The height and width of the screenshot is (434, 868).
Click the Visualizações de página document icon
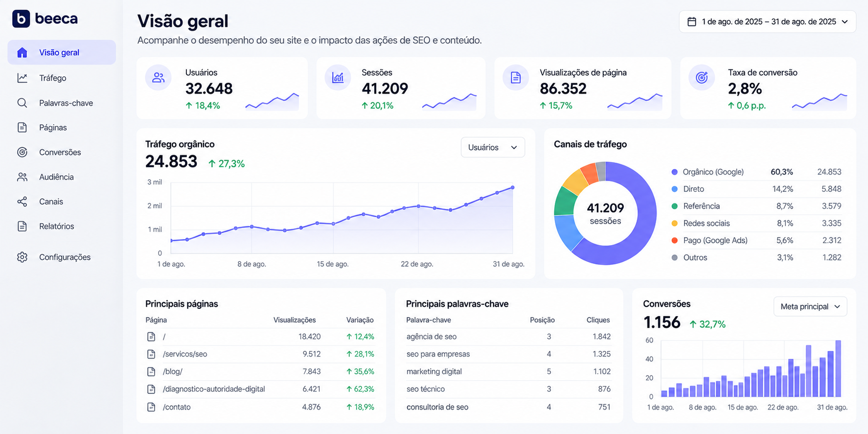[516, 77]
